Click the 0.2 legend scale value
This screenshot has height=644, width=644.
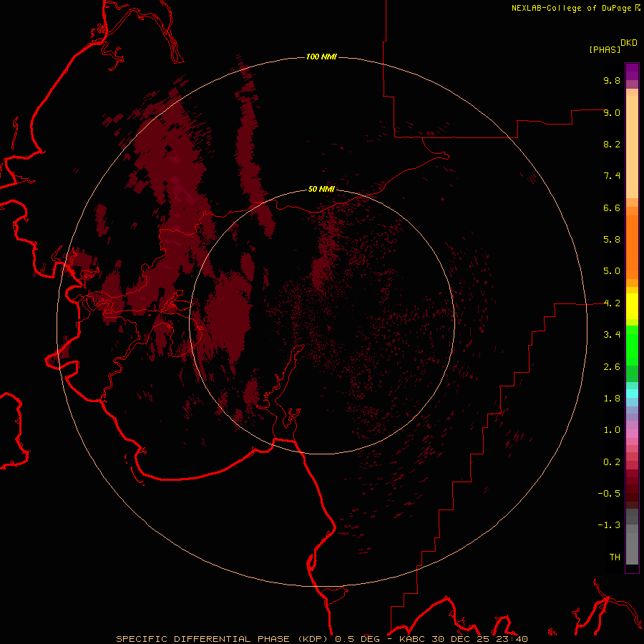[612, 462]
